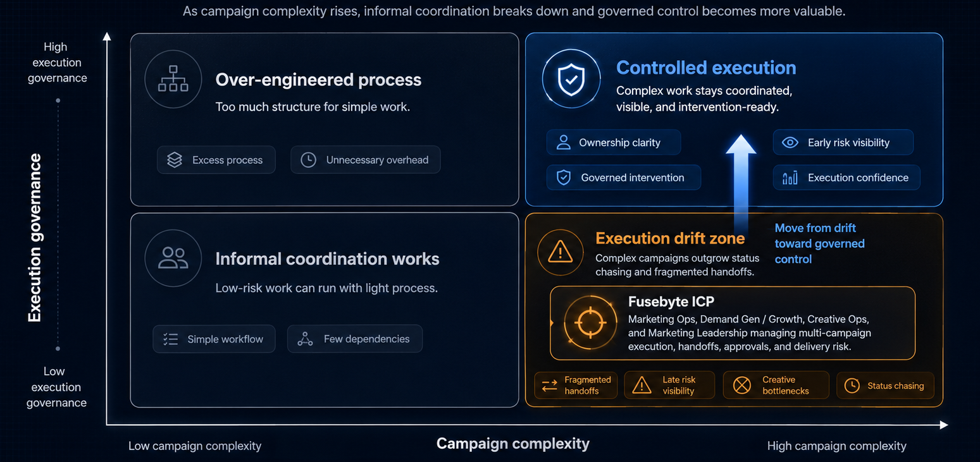This screenshot has width=980, height=462.
Task: Click the blue upward arrow toward governed control
Action: coord(741,184)
